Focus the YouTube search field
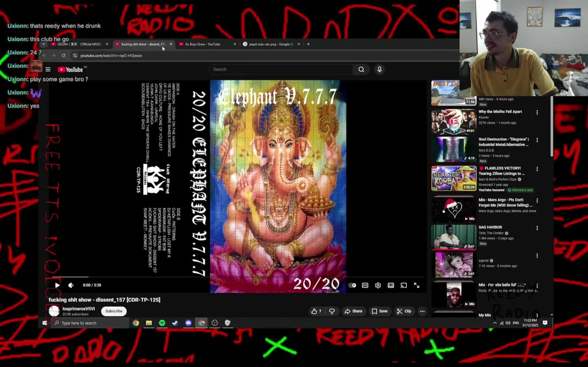 (281, 69)
